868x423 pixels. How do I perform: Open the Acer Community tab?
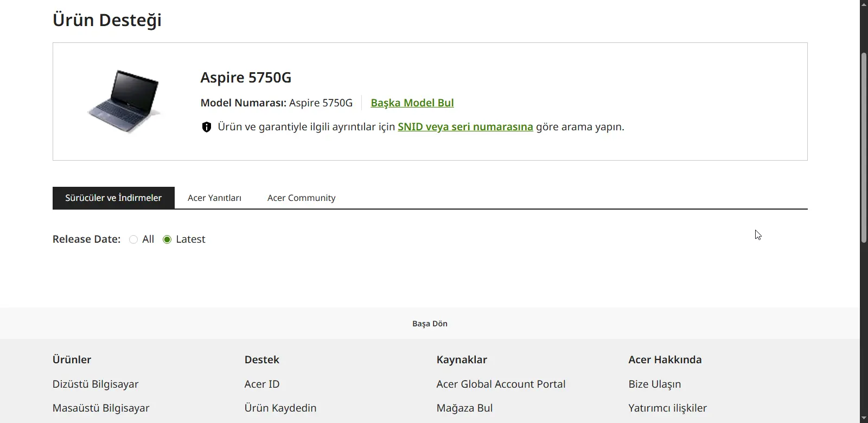301,198
